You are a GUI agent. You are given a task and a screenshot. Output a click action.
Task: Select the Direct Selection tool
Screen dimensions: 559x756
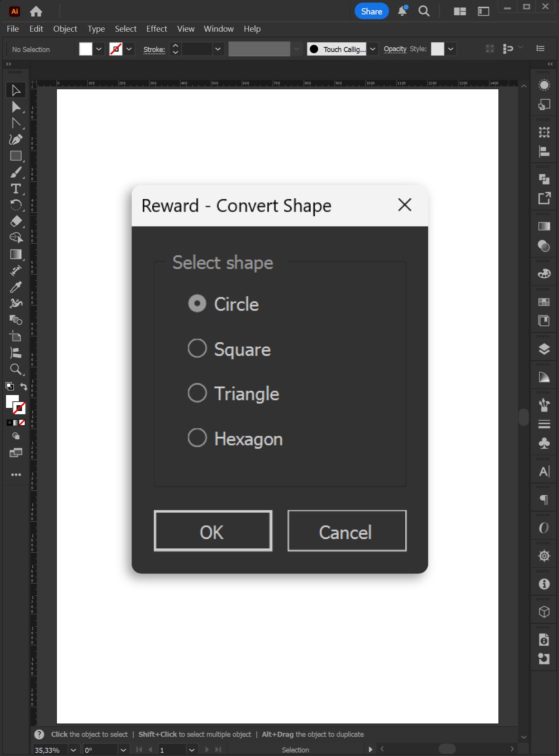[x=16, y=107]
